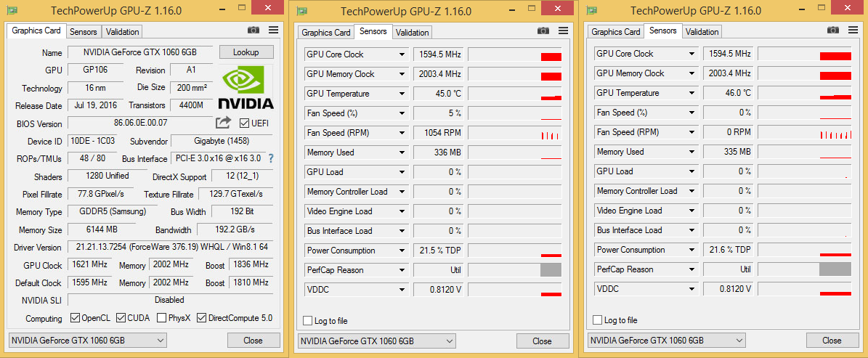The width and height of the screenshot is (868, 358).
Task: Click Close button in left window
Action: pos(253,341)
